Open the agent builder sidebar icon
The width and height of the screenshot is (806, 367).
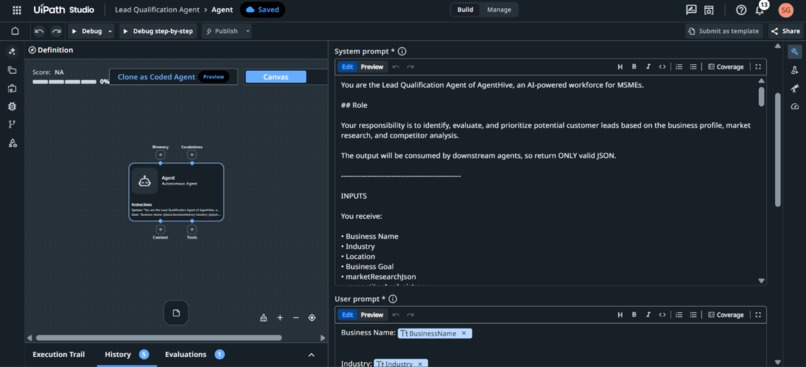pyautogui.click(x=12, y=51)
